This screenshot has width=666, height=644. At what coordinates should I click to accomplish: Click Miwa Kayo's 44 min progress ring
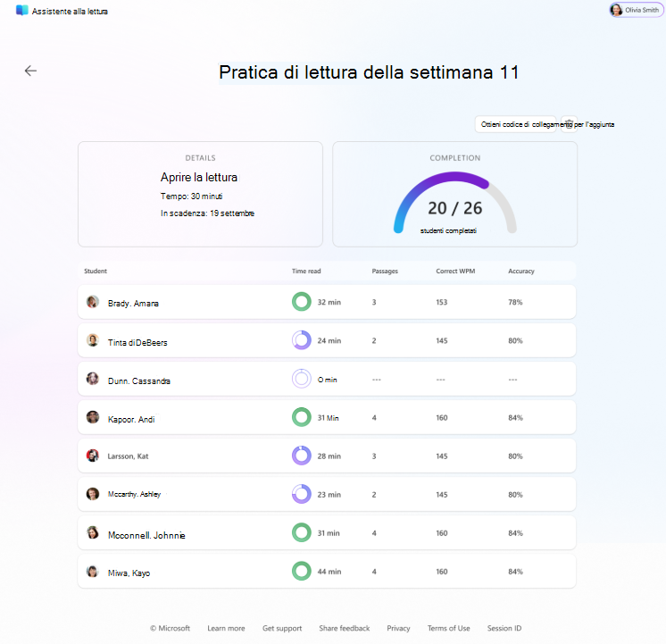coord(302,572)
